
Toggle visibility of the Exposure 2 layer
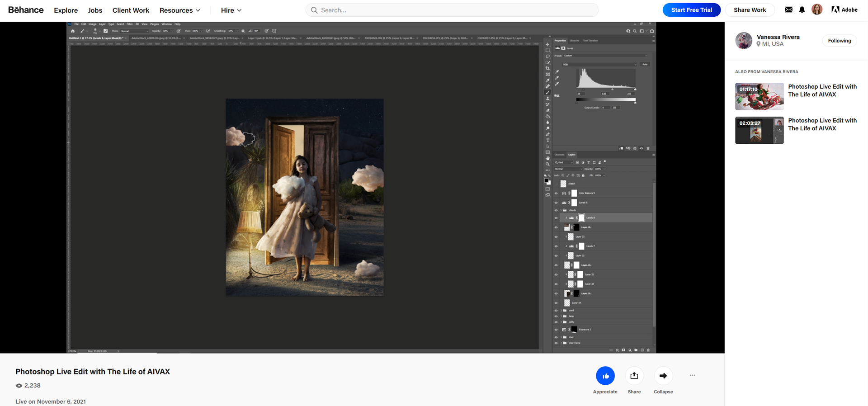556,330
